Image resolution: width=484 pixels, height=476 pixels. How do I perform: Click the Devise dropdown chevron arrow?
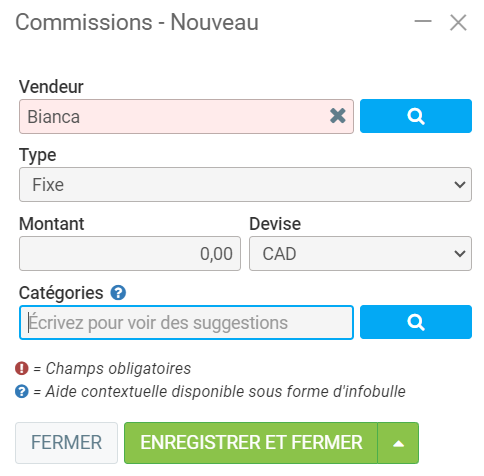[460, 254]
